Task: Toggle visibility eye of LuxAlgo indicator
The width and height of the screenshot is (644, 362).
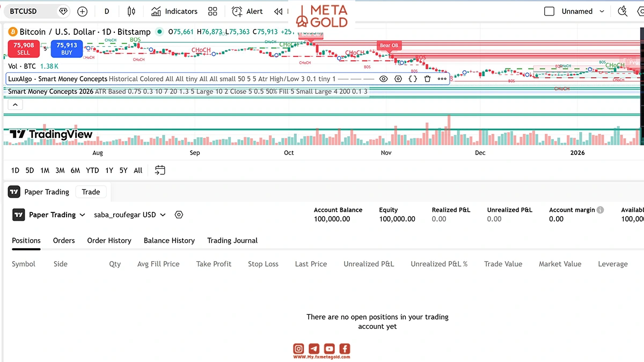Action: pos(383,79)
